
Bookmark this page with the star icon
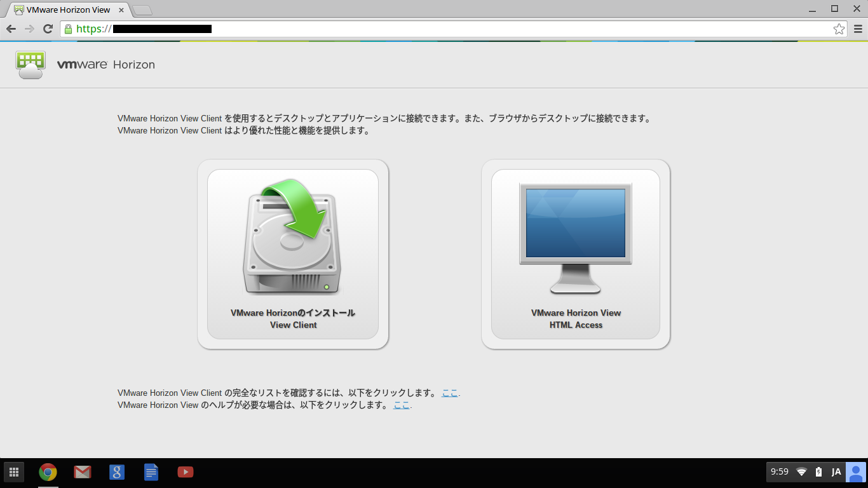(x=839, y=29)
